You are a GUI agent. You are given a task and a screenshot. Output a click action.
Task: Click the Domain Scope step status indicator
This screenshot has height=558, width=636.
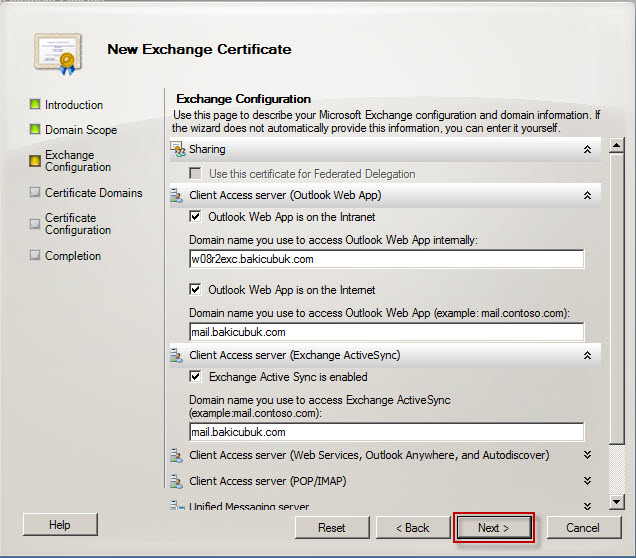tap(35, 129)
